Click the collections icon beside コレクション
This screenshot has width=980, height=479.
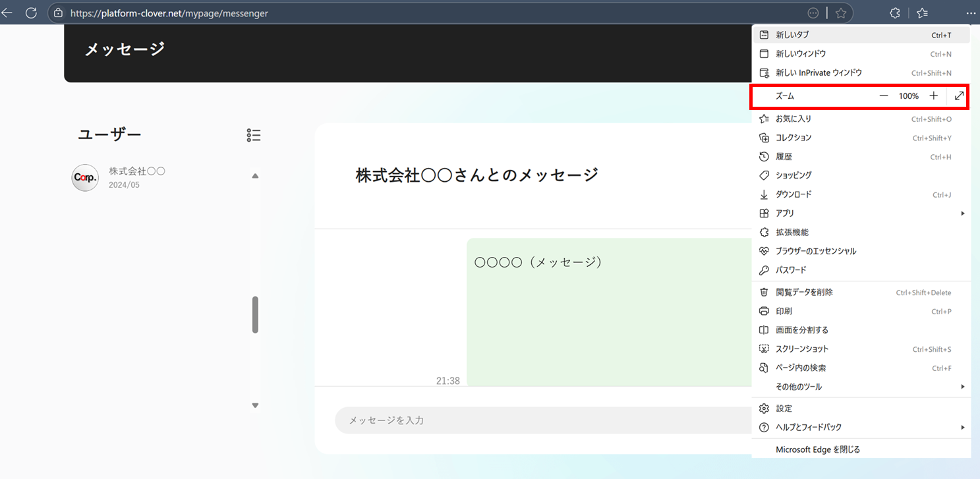(764, 138)
